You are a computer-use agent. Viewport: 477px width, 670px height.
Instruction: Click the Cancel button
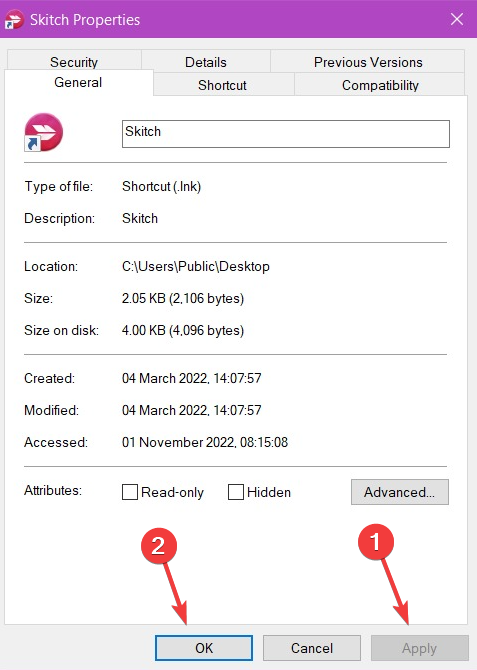(312, 648)
